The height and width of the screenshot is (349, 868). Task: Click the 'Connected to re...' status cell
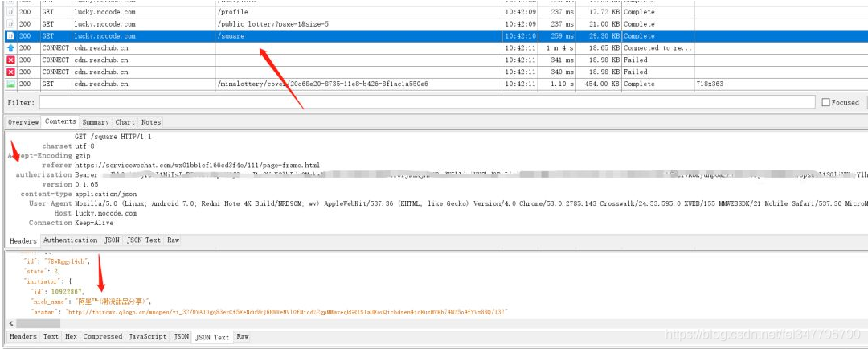tap(658, 48)
